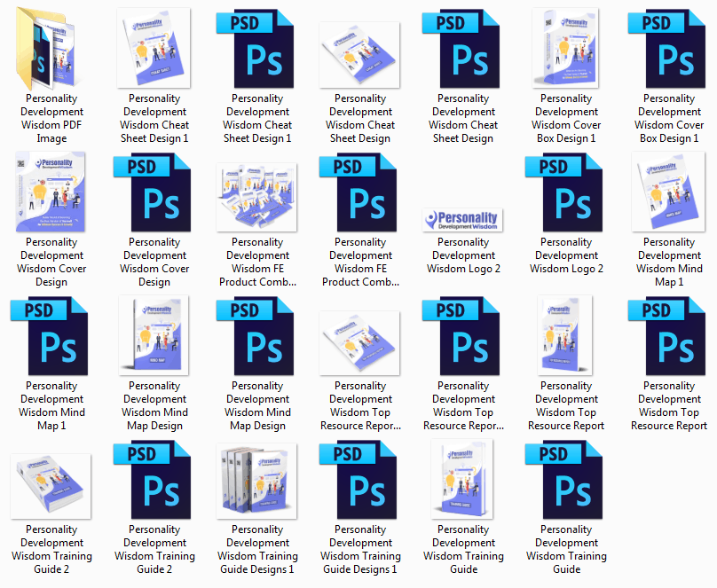Click the Cover Design image thumbnail
The height and width of the screenshot is (588, 717).
(x=51, y=191)
